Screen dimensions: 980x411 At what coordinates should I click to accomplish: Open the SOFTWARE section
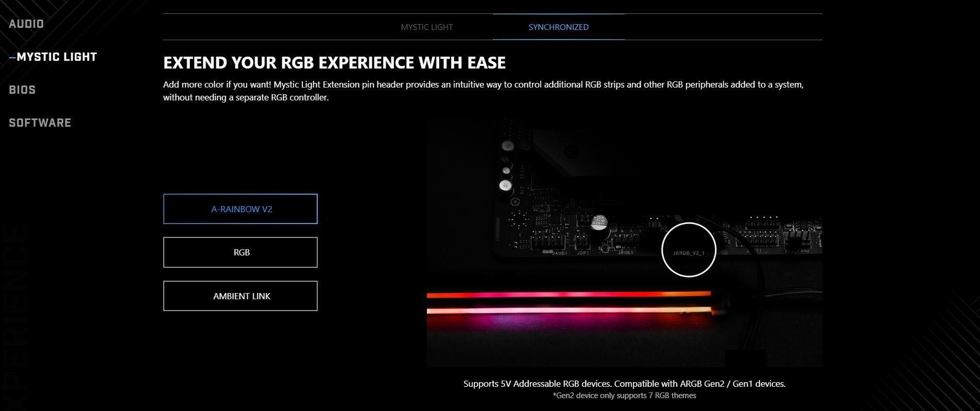[40, 123]
